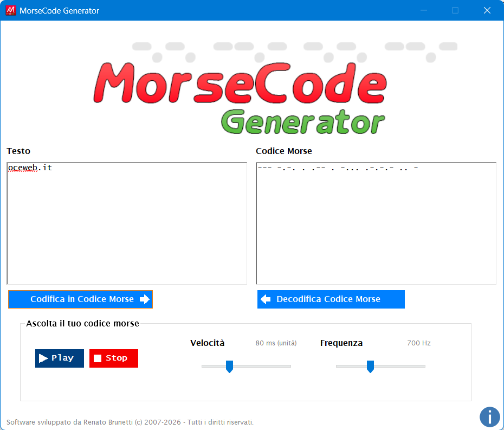Close the MorseCode Generator window
The image size is (504, 430).
click(x=487, y=10)
